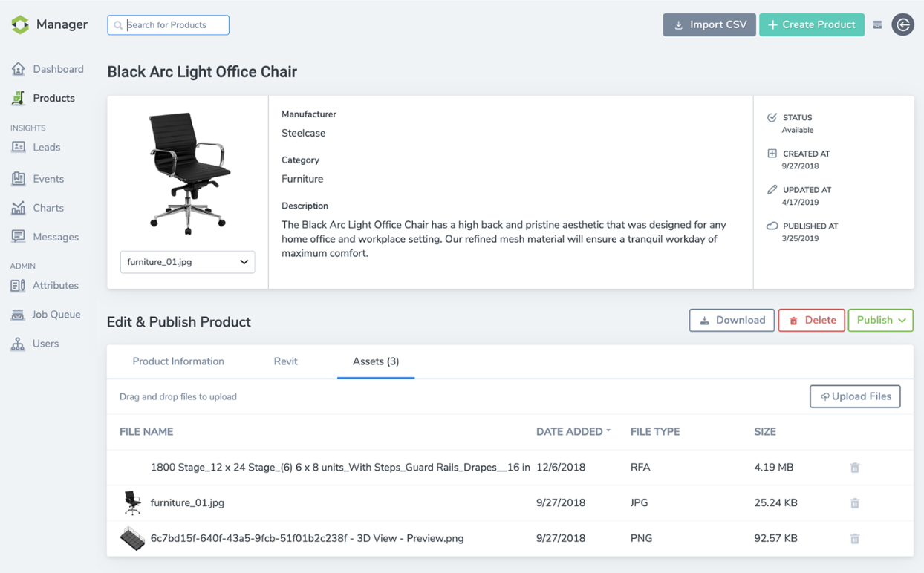Screen dimensions: 924x573
Task: Expand the furniture_01.jpg image dropdown
Action: 187,262
